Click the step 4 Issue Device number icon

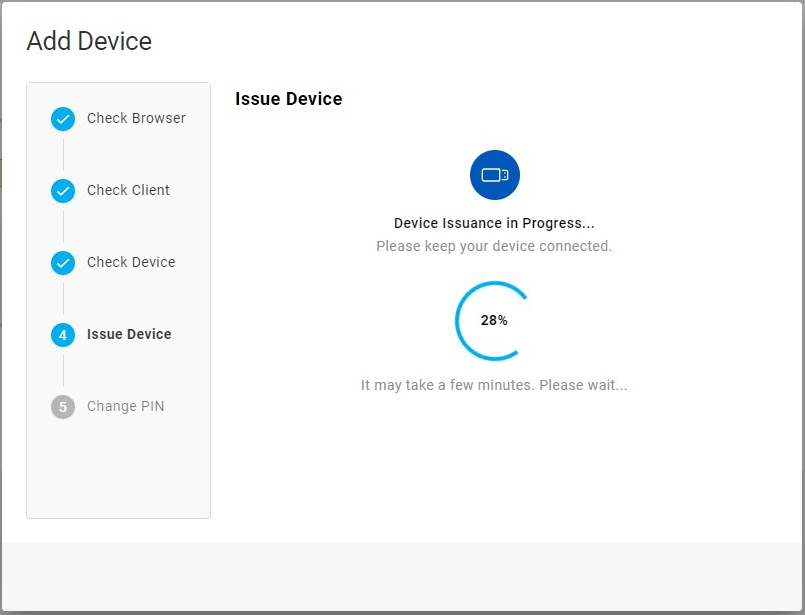click(63, 335)
